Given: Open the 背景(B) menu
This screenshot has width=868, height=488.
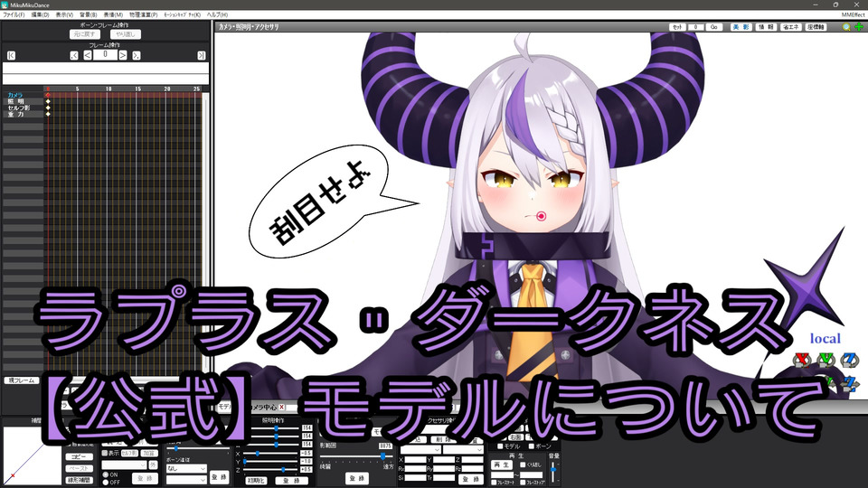Looking at the screenshot, I should 88,15.
